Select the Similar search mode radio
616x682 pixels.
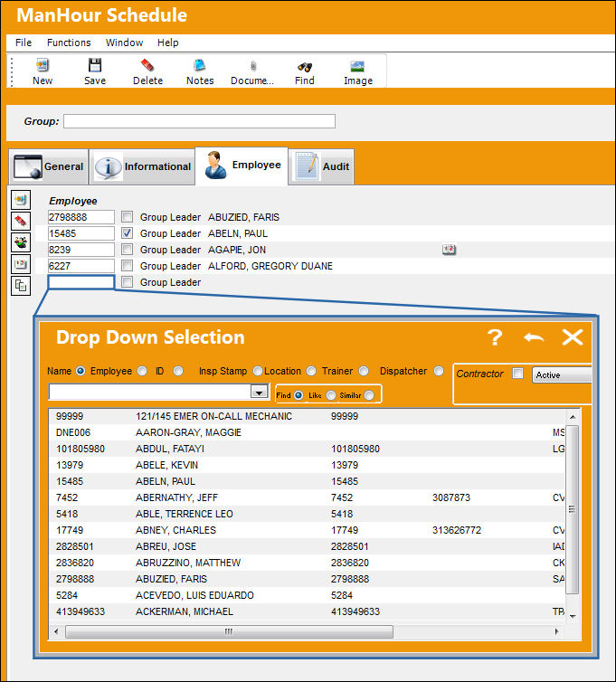pyautogui.click(x=369, y=395)
